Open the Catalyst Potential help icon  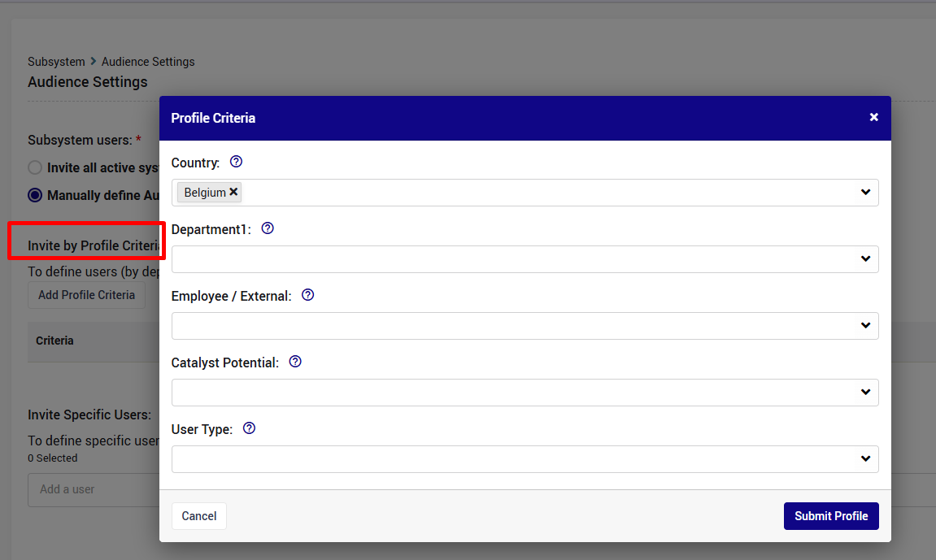[295, 362]
